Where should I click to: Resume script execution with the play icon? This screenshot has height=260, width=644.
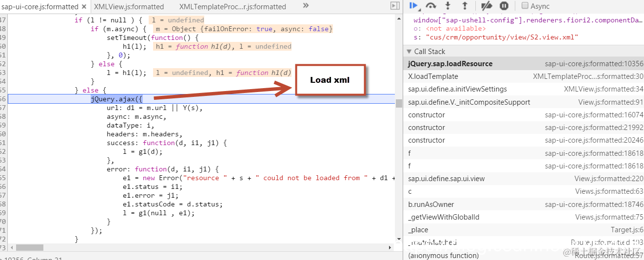tap(414, 6)
